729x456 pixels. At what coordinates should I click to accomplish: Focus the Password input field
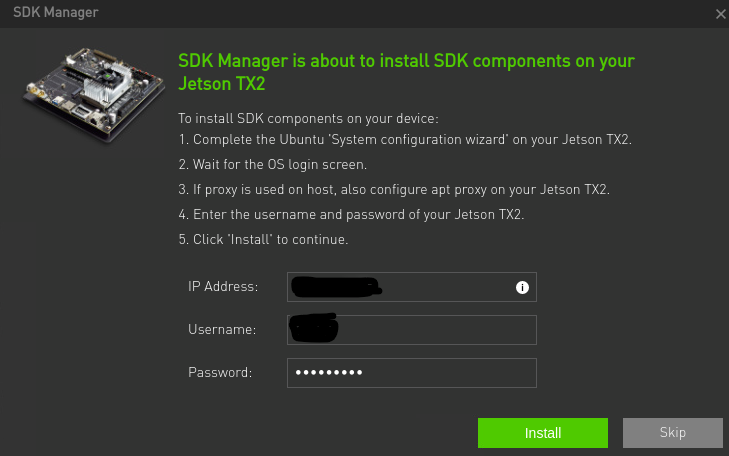pos(411,373)
